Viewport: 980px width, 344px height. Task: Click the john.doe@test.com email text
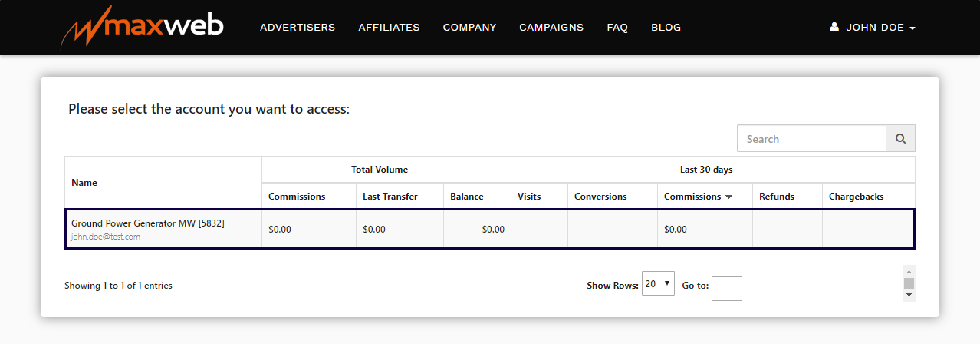(106, 237)
